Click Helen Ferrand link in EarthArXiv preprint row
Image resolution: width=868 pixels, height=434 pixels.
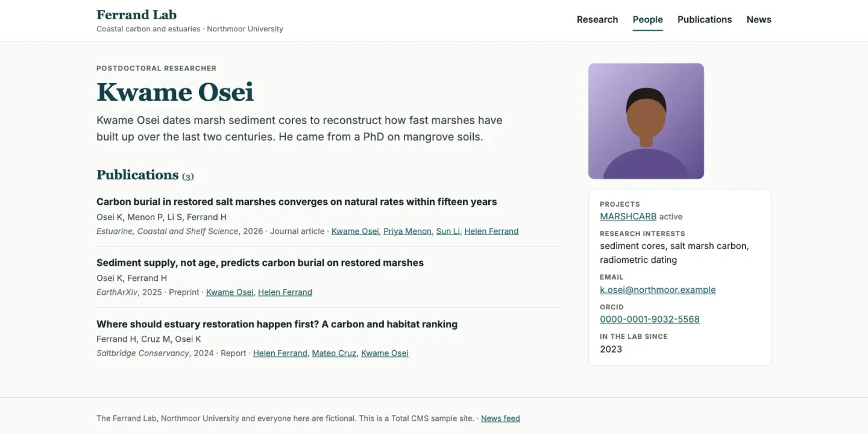pyautogui.click(x=285, y=292)
